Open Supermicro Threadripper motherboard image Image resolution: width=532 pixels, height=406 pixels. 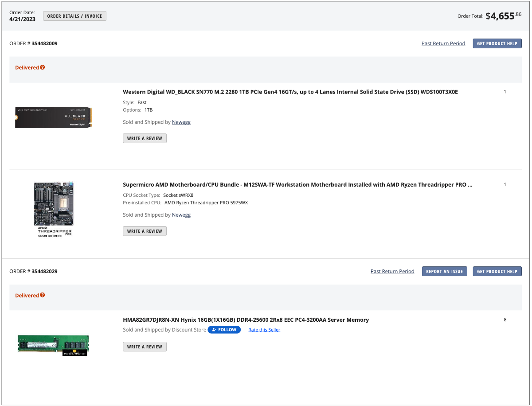(x=54, y=208)
